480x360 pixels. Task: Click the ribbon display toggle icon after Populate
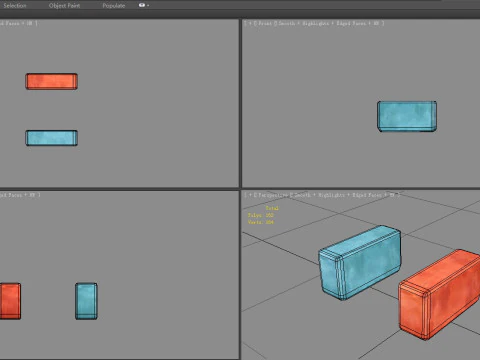142,5
